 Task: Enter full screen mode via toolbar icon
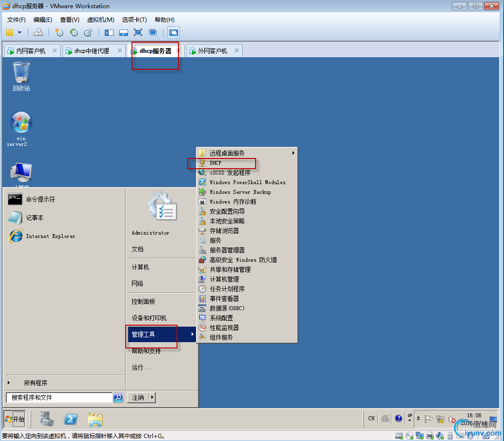(138, 32)
